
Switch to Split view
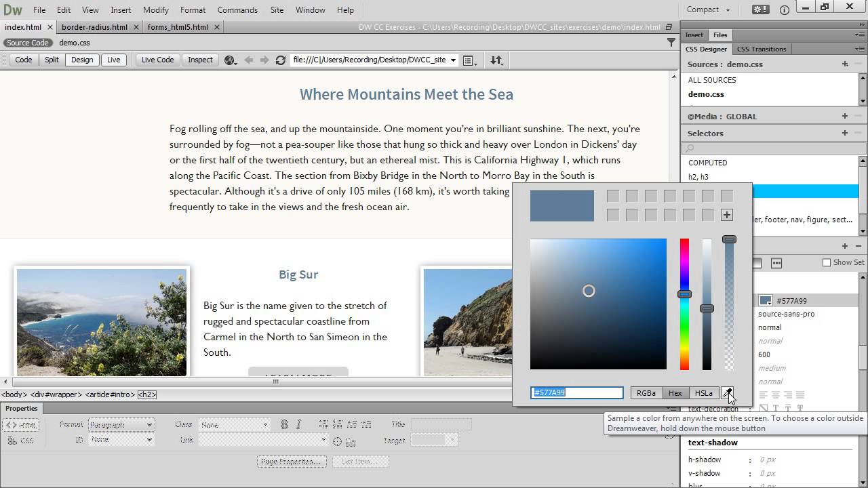[52, 60]
